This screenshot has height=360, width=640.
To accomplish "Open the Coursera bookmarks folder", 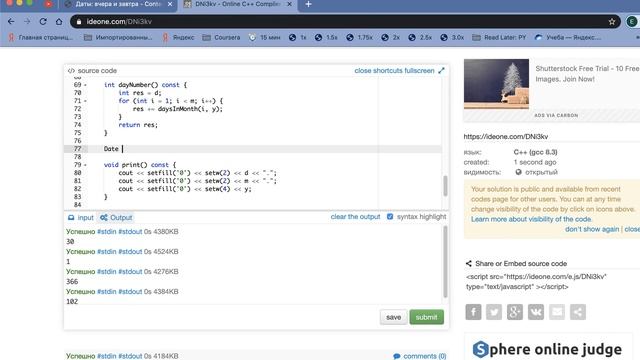I will (x=221, y=38).
